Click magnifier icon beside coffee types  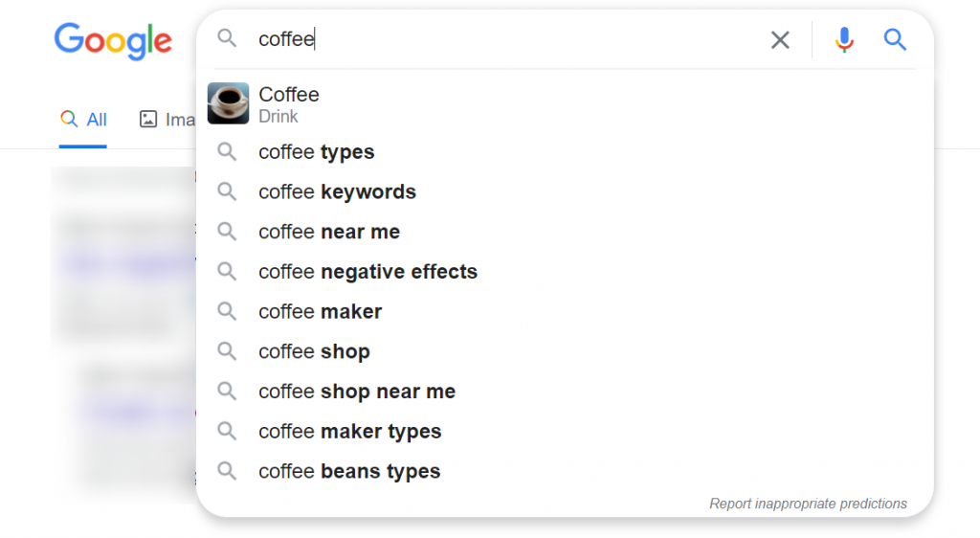[227, 152]
